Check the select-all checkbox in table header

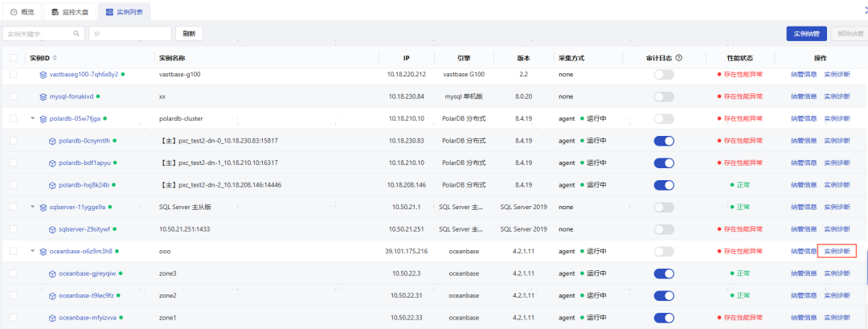[x=13, y=58]
